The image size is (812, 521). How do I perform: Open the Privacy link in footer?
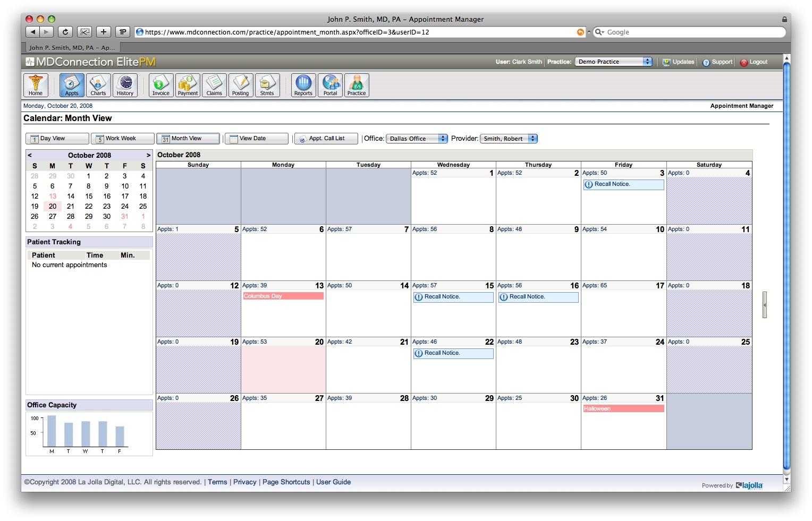click(x=245, y=482)
